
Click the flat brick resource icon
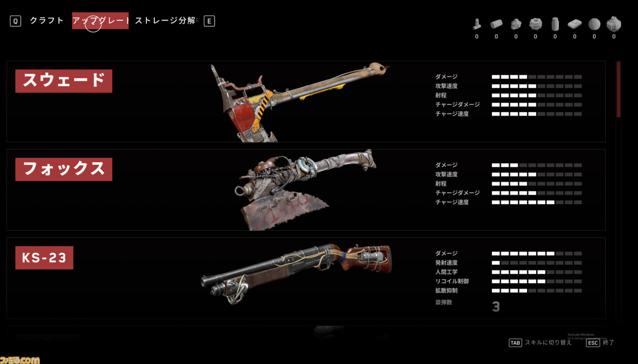tap(575, 24)
